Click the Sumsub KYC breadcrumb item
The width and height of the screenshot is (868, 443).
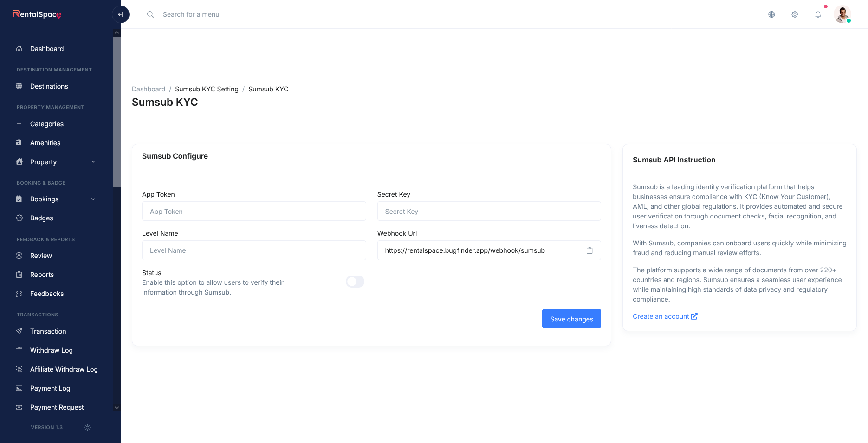coord(268,89)
